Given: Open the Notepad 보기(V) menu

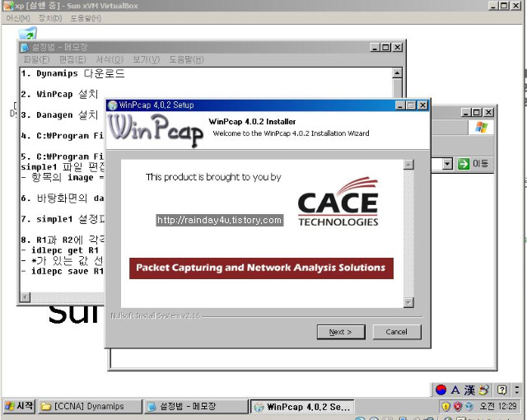Looking at the screenshot, I should (147, 60).
